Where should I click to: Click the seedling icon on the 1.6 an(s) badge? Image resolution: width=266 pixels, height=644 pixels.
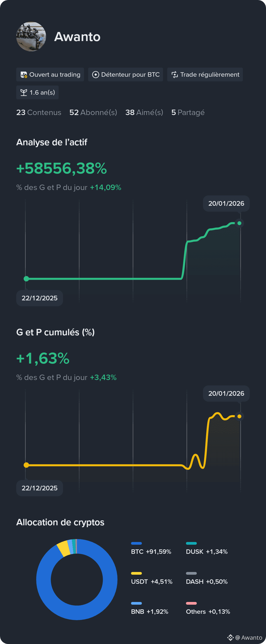pyautogui.click(x=24, y=92)
